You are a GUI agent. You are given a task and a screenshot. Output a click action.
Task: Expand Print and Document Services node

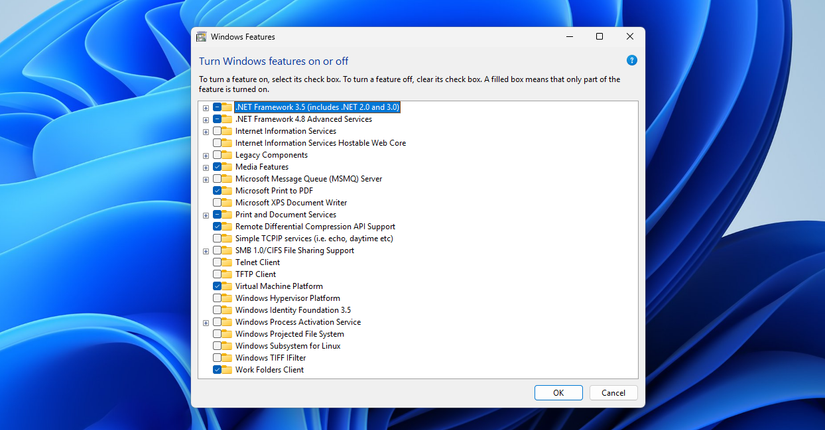(206, 216)
